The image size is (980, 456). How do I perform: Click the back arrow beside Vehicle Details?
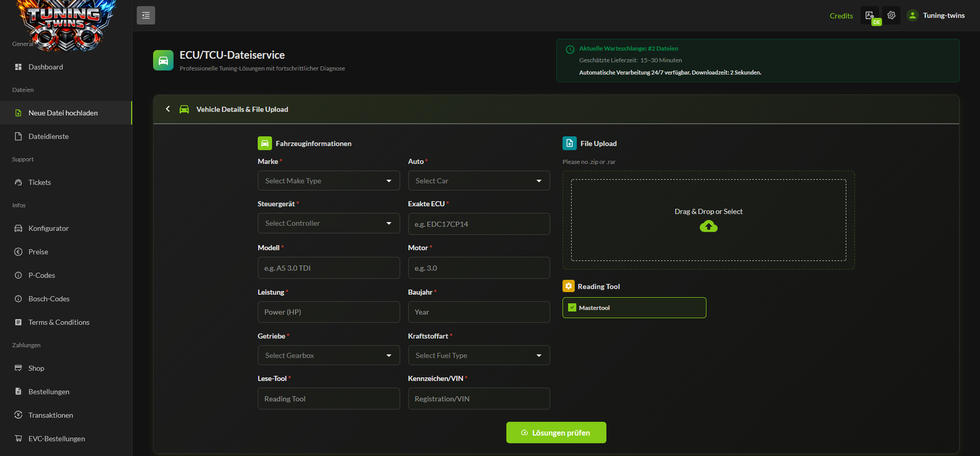pyautogui.click(x=168, y=109)
